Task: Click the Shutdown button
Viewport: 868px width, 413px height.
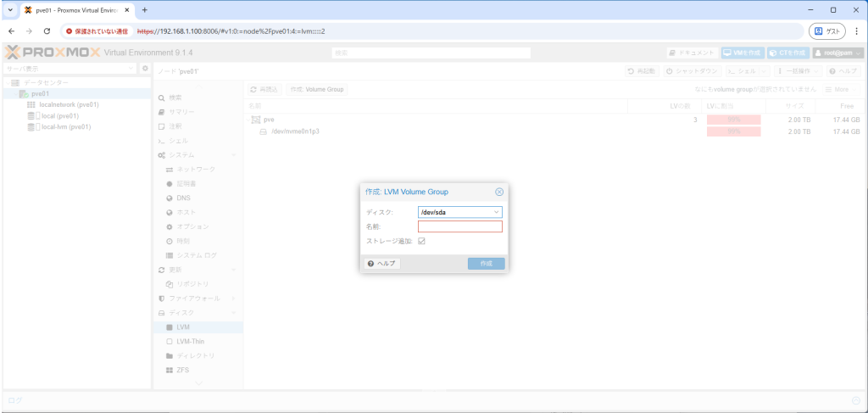Action: [692, 71]
